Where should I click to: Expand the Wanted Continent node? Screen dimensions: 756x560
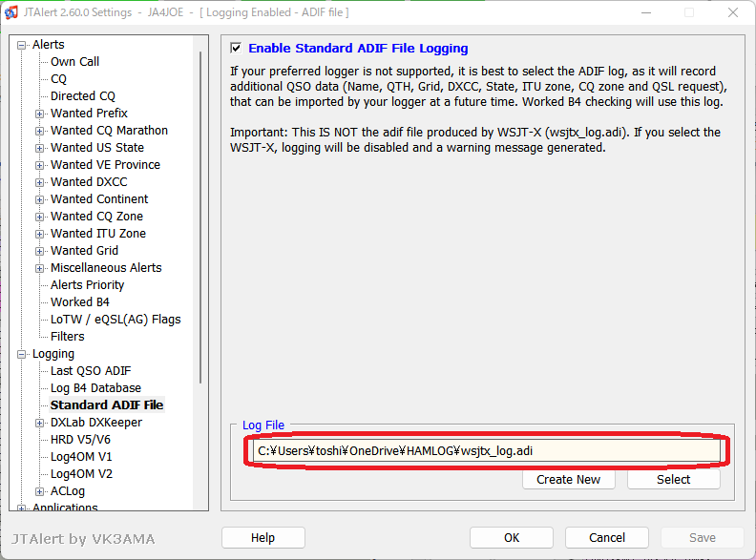pyautogui.click(x=39, y=199)
